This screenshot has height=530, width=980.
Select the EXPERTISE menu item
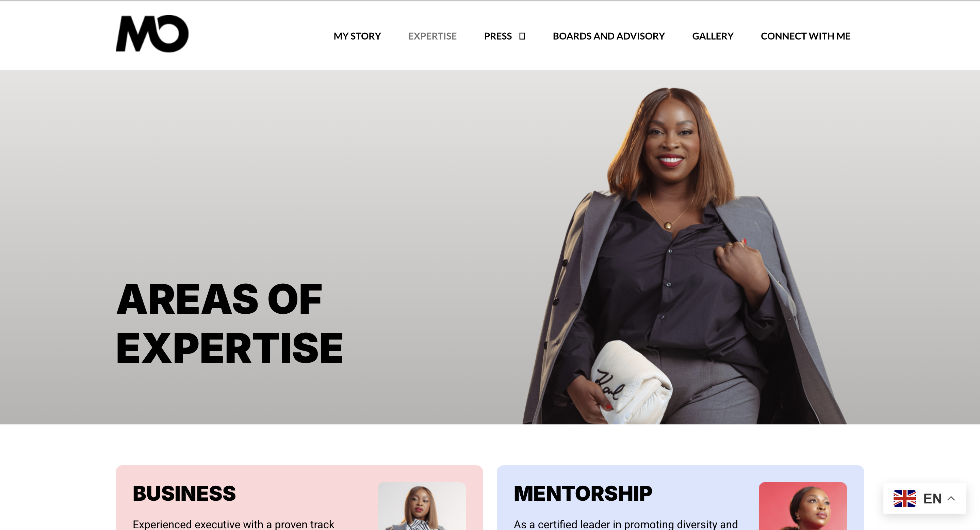432,36
